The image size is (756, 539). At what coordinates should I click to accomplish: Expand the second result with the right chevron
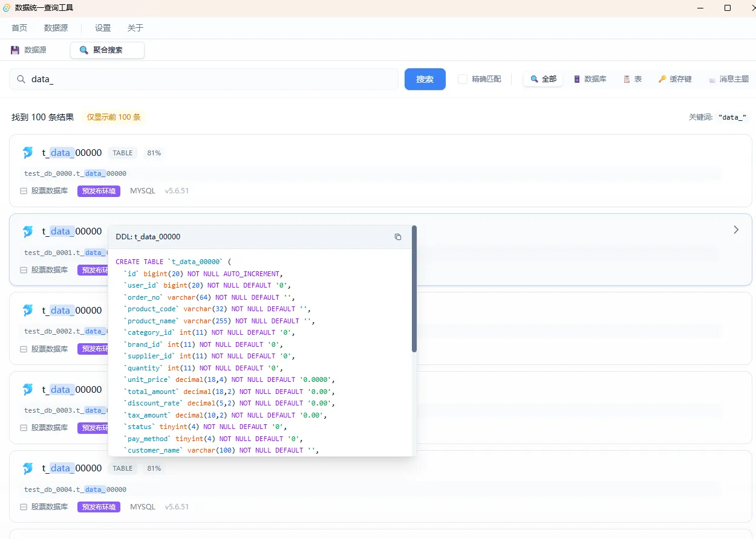(x=736, y=230)
